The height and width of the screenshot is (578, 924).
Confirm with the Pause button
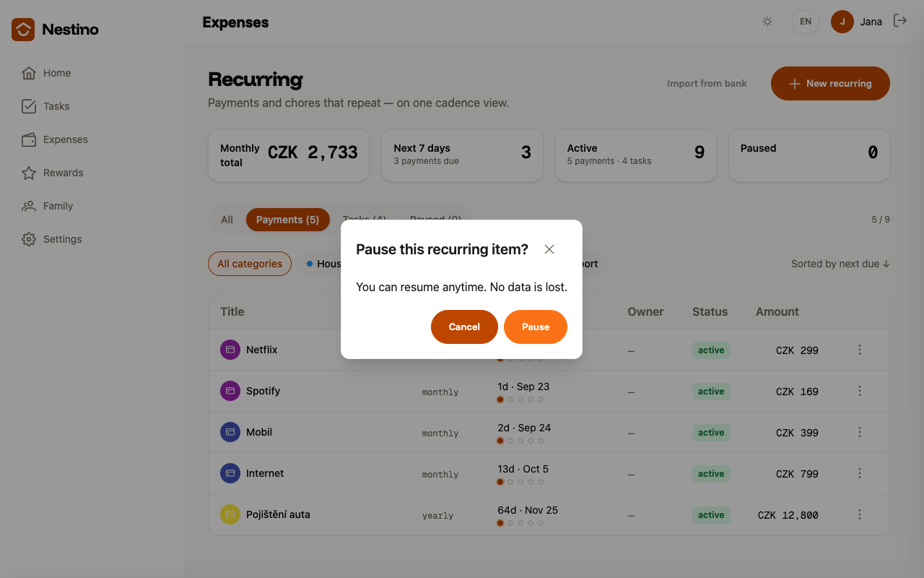click(536, 327)
